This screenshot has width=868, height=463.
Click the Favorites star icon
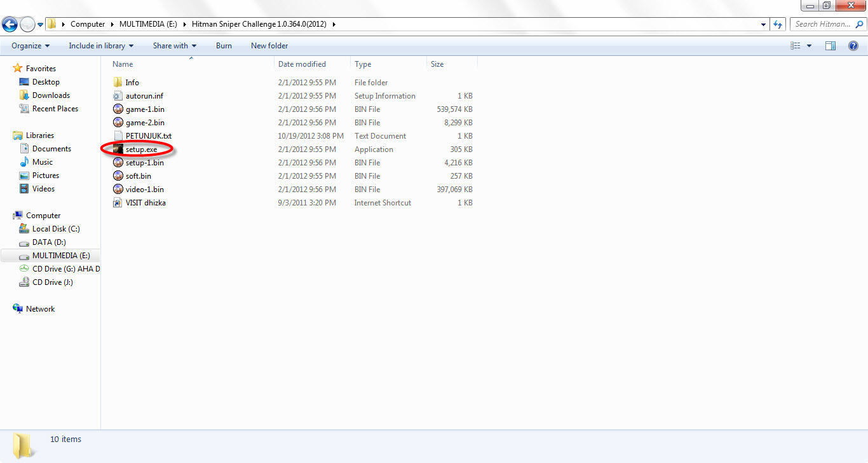tap(18, 68)
